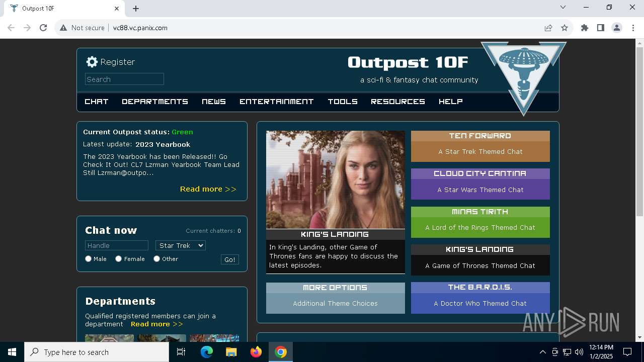Open a new browser tab
The height and width of the screenshot is (362, 644).
(x=136, y=9)
